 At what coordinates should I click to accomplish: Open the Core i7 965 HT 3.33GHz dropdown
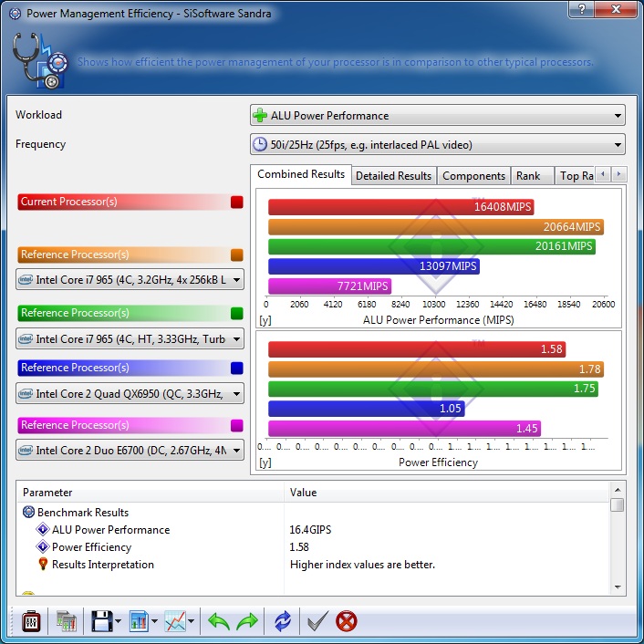click(x=130, y=338)
